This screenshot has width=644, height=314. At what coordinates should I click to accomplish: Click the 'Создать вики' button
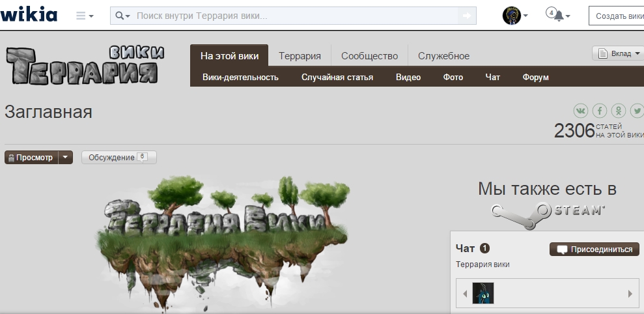(616, 16)
